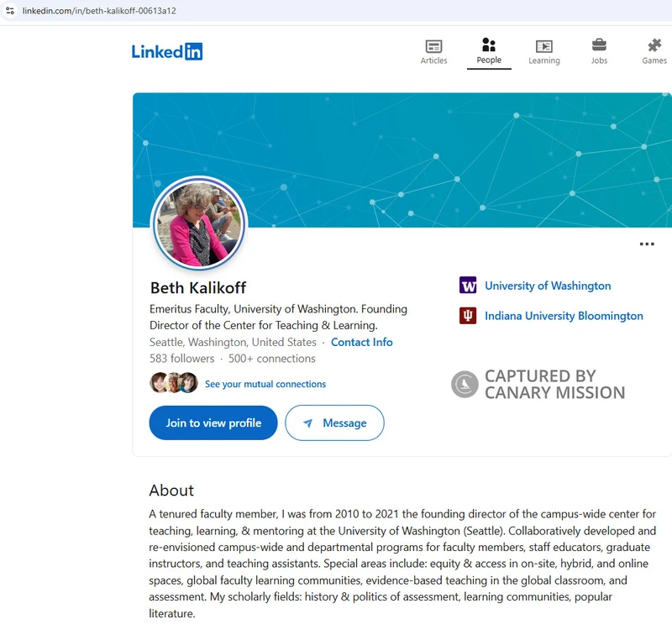Click the 500+ connections text

click(271, 358)
